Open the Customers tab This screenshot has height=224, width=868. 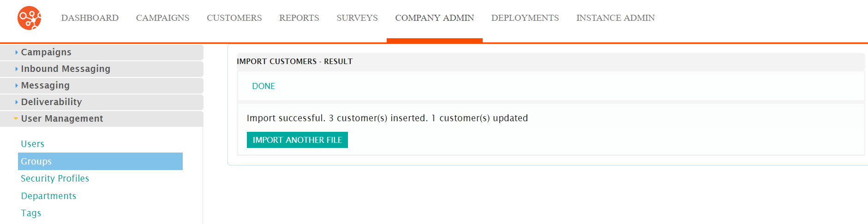point(234,18)
